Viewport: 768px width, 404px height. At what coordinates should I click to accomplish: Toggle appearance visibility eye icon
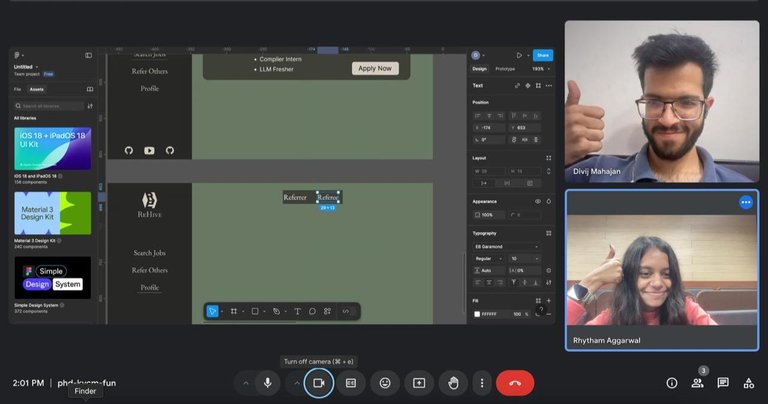pyautogui.click(x=538, y=202)
